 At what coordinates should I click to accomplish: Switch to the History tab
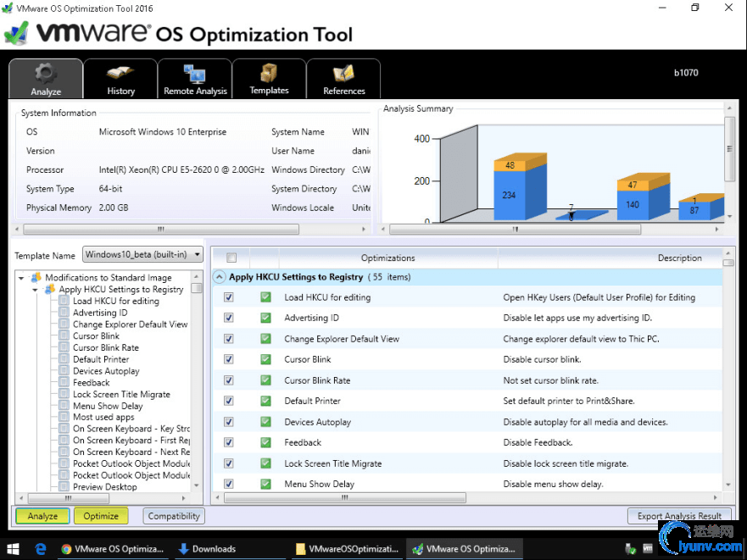(120, 79)
